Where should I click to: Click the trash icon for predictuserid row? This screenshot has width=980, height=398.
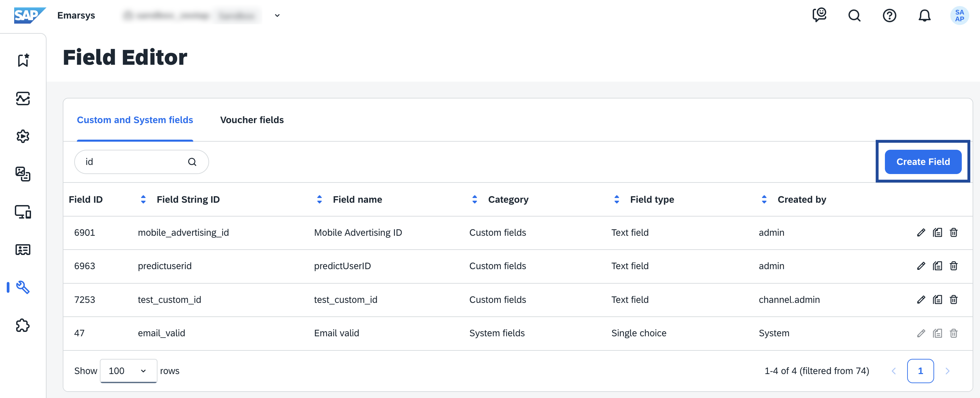click(x=953, y=266)
